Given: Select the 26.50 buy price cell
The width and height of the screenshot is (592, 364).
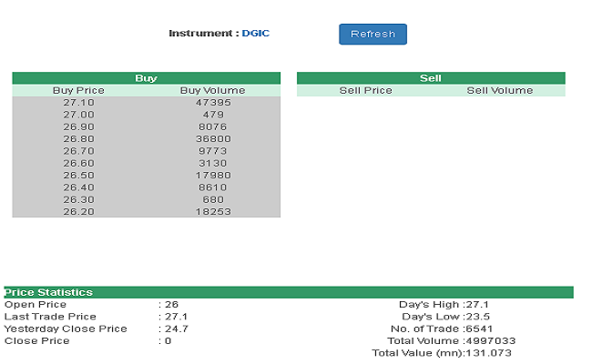Looking at the screenshot, I should coord(78,175).
